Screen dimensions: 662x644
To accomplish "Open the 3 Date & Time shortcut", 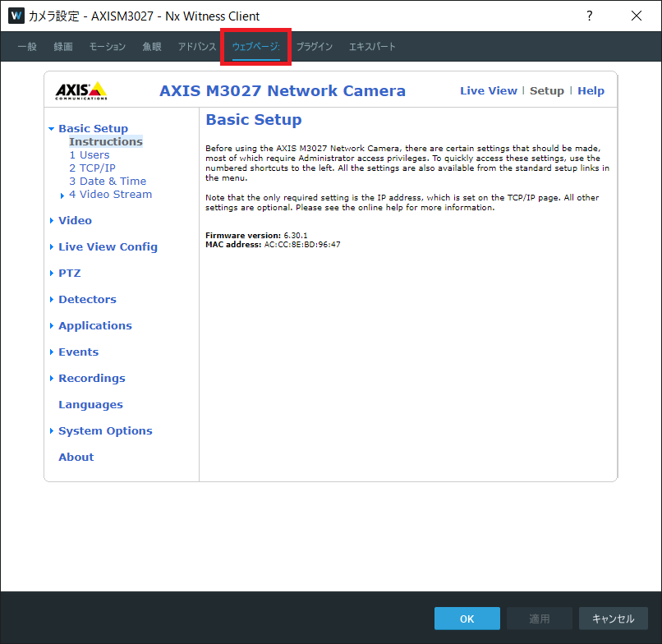I will (108, 182).
